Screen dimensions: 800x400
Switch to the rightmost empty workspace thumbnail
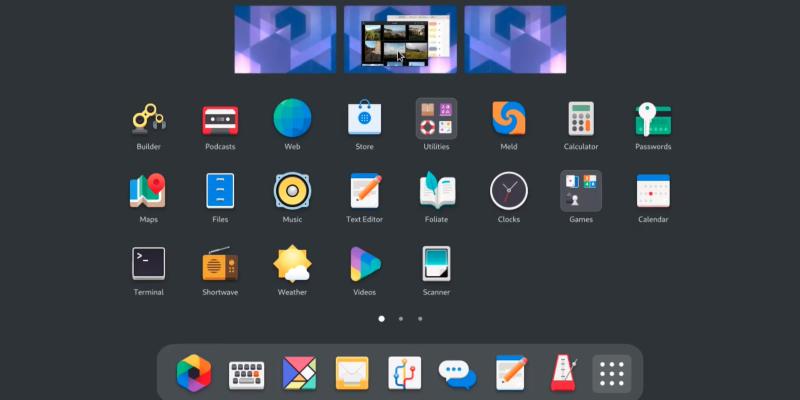(x=515, y=39)
